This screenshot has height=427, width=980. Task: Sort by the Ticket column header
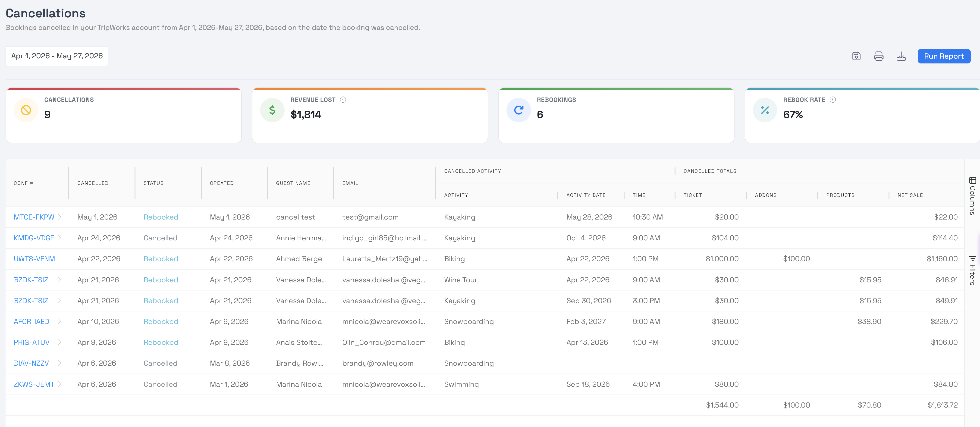click(x=692, y=195)
